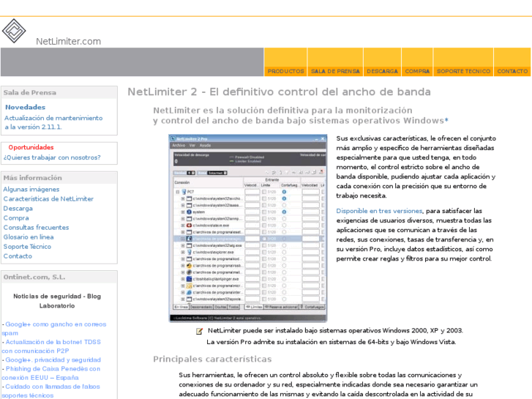532x399 pixels.
Task: Open 'Phishing de Caixa Penedès' news link
Action: [51, 373]
